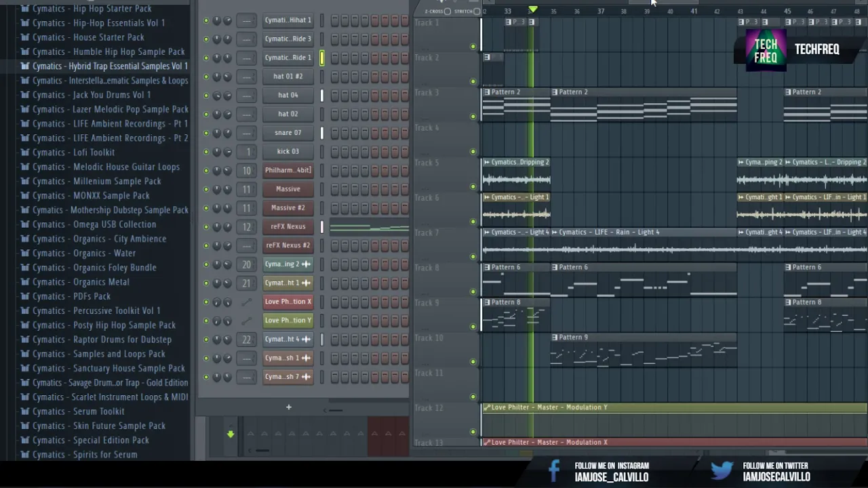Click audio clip icon on Cymatics..Dripping 2 clip

click(487, 163)
